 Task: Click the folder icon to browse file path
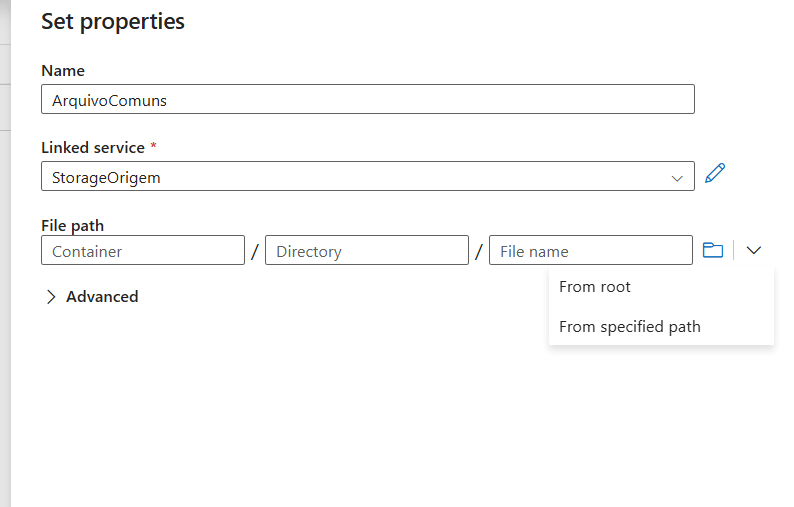coord(712,250)
